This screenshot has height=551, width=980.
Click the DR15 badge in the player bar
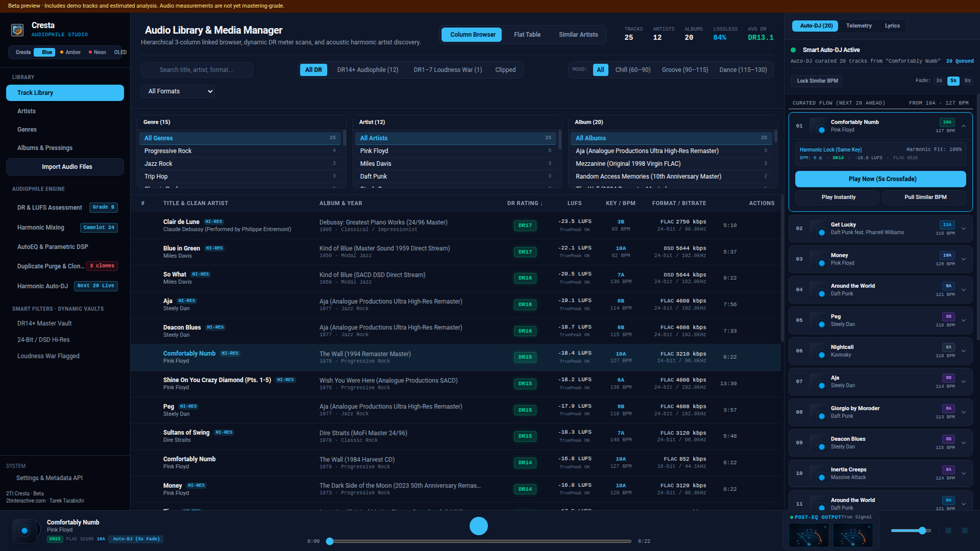(x=55, y=539)
